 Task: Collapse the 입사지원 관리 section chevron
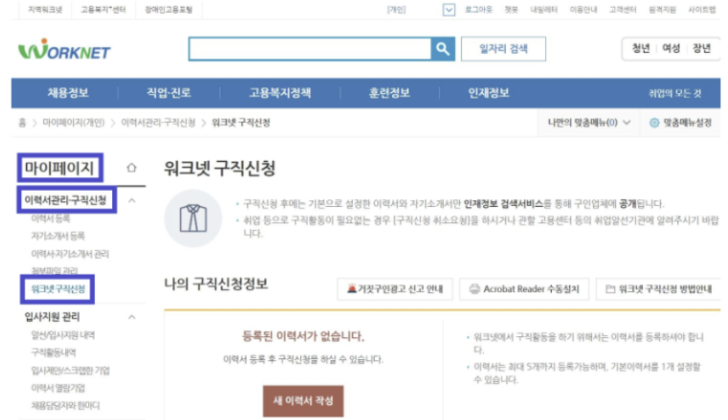132,317
